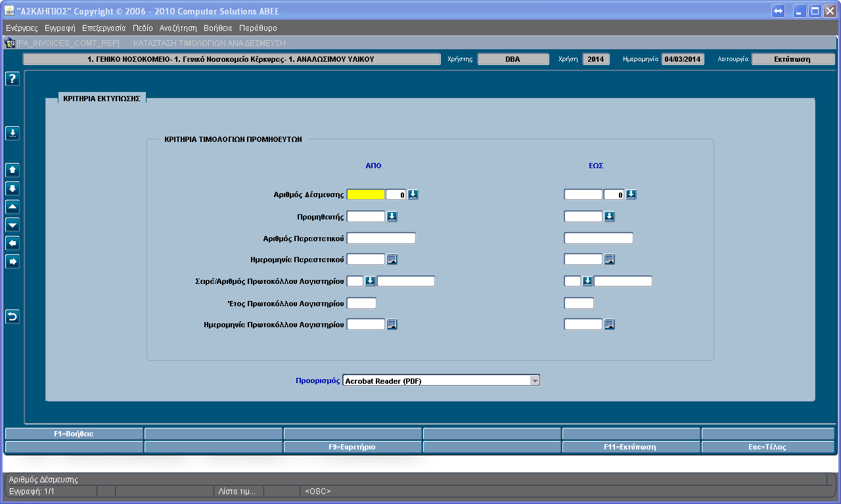Open the Προορισμός Acrobat Reader dropdown
The width and height of the screenshot is (841, 504).
(x=535, y=380)
